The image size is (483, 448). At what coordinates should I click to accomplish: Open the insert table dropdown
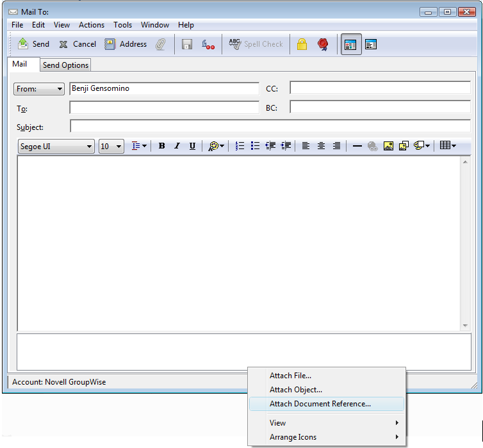(448, 146)
